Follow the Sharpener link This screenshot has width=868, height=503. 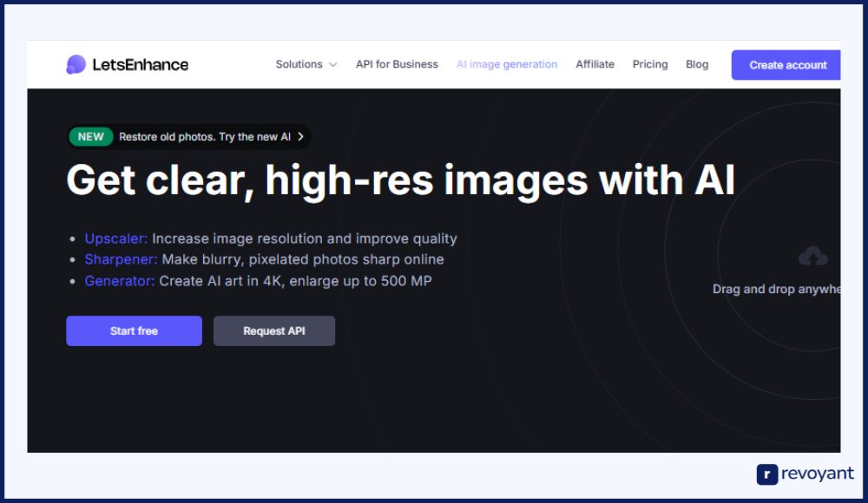[121, 259]
